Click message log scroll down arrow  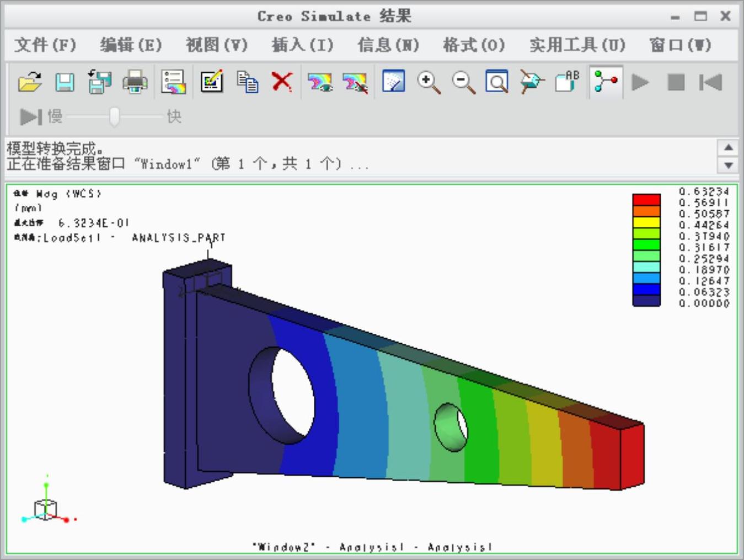(x=729, y=165)
